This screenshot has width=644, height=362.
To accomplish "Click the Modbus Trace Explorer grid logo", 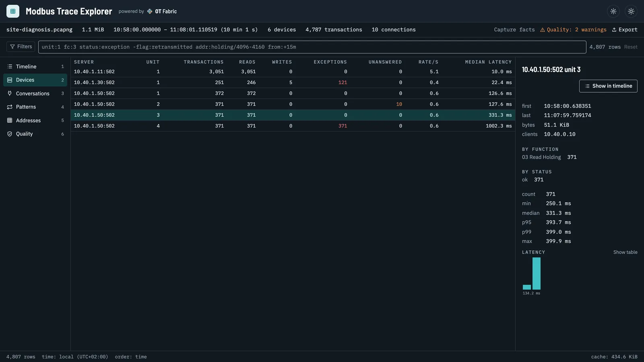I will point(13,11).
